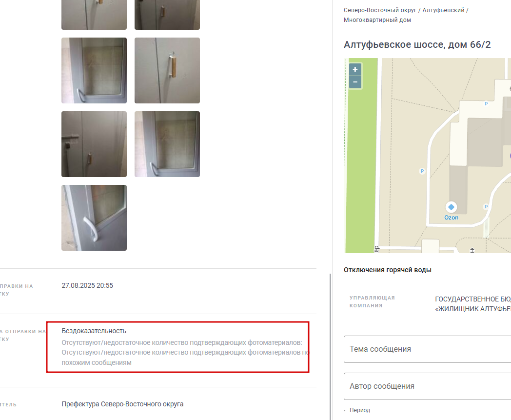
Task: Zoom in the map with plus button
Action: [x=355, y=69]
